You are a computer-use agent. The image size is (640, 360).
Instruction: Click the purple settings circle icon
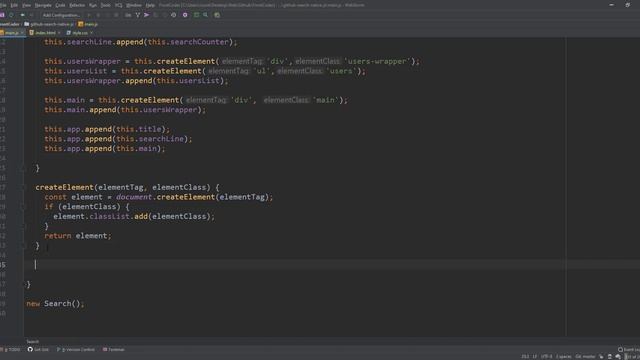pyautogui.click(x=185, y=15)
